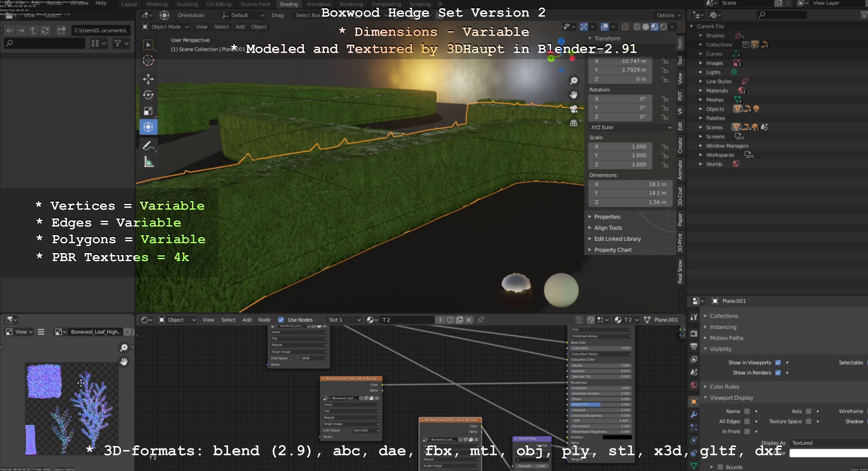Click file browser search field
The height and width of the screenshot is (471, 868).
44,43
